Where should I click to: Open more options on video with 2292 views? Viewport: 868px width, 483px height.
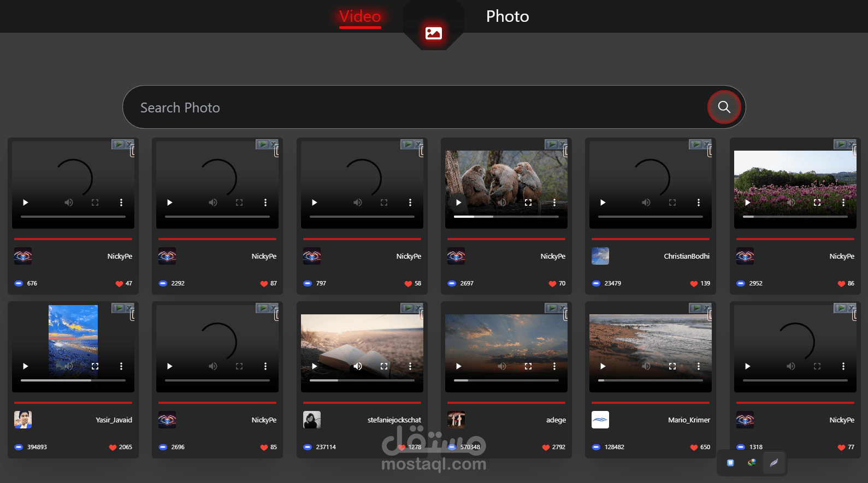pos(265,202)
